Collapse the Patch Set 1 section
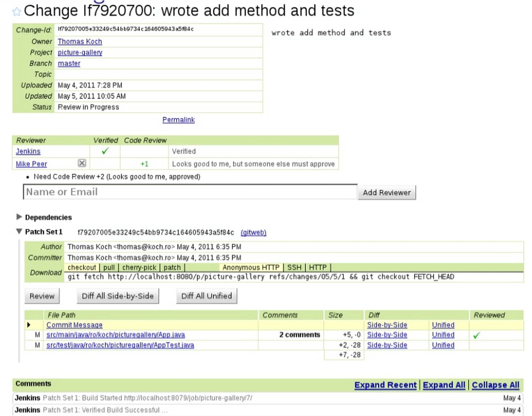Image resolution: width=532 pixels, height=416 pixels. 19,232
